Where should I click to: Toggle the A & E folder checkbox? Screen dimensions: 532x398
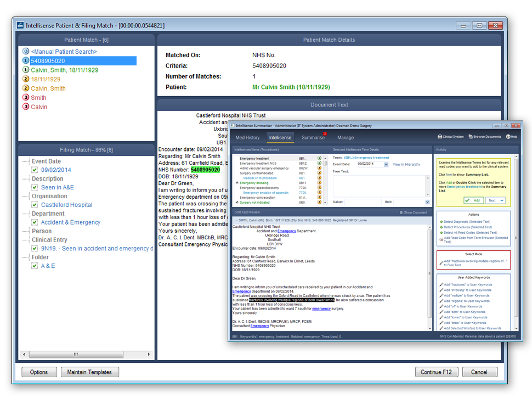click(35, 266)
